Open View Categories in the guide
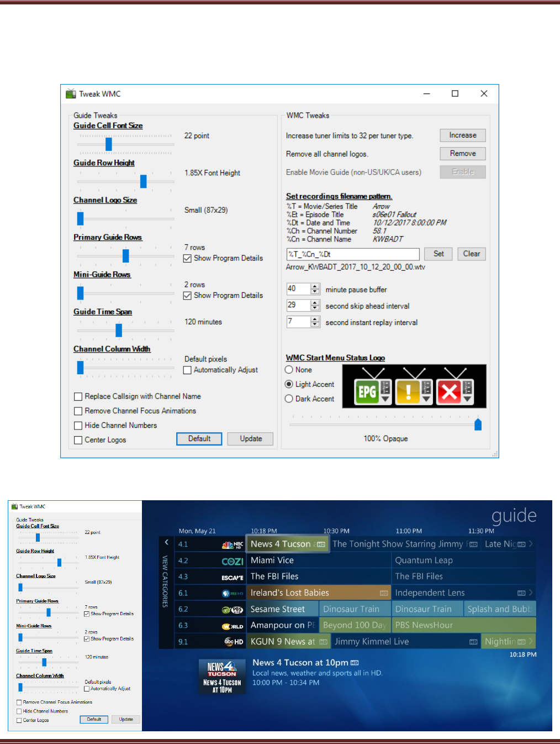560x744 pixels. 165,582
